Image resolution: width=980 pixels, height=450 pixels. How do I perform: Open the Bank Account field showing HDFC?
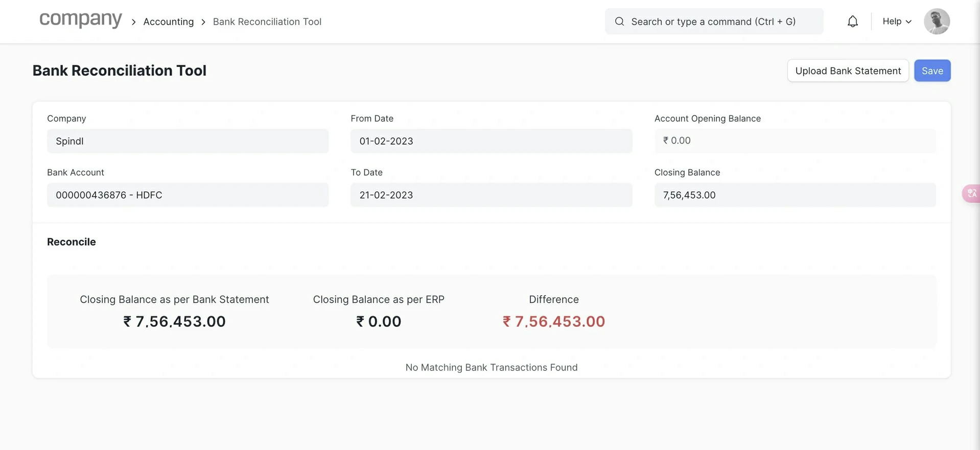coord(188,195)
